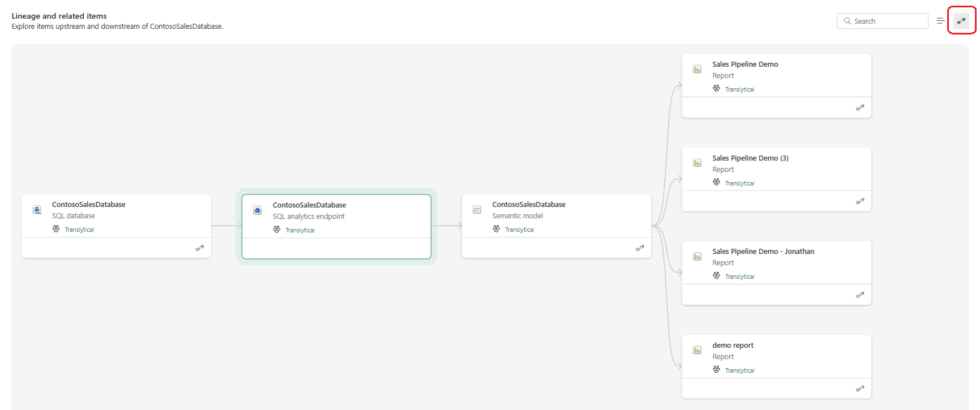
Task: Switch to lineage graph view icon
Action: (961, 21)
